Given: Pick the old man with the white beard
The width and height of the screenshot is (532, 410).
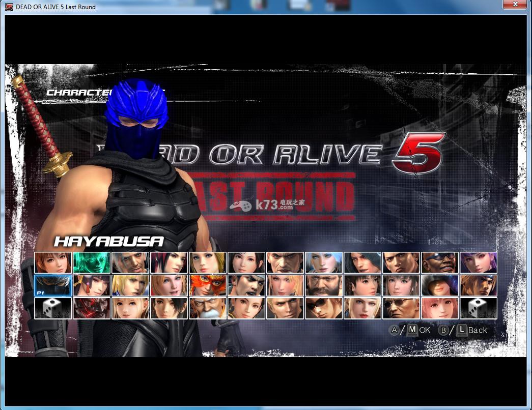Looking at the screenshot, I should [x=208, y=308].
